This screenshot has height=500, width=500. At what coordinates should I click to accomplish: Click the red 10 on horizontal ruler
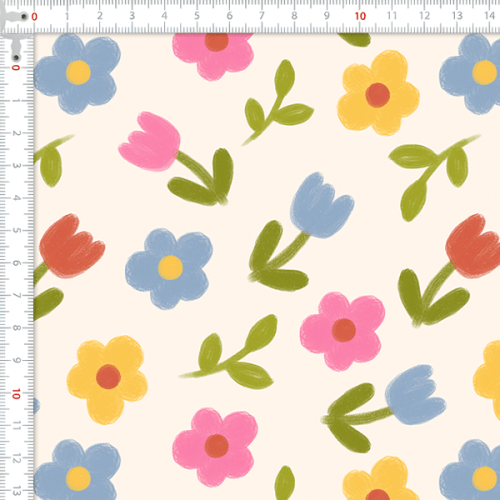(x=360, y=16)
